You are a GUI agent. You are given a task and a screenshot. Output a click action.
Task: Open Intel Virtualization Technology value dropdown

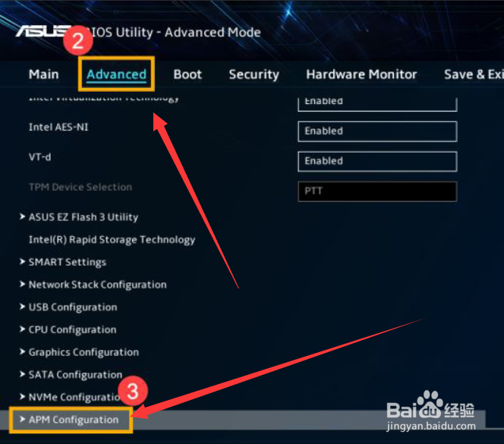[377, 103]
